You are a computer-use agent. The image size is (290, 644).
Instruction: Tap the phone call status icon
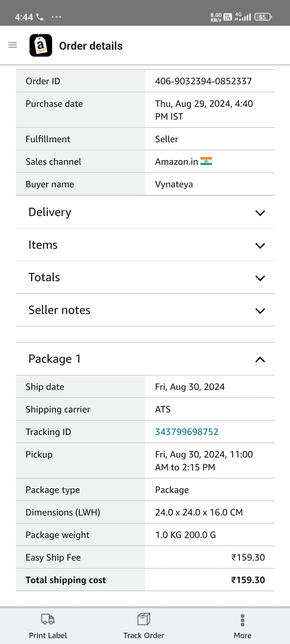pyautogui.click(x=40, y=17)
